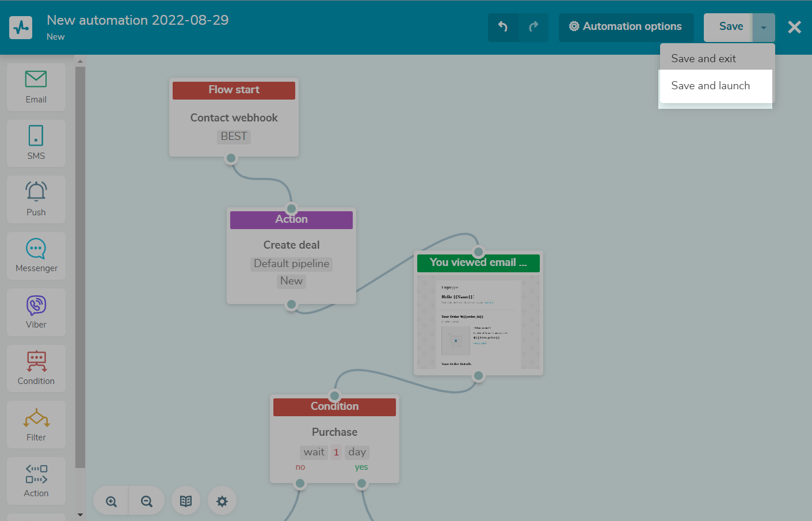Pick the Viber block icon
The width and height of the screenshot is (812, 521).
[36, 312]
